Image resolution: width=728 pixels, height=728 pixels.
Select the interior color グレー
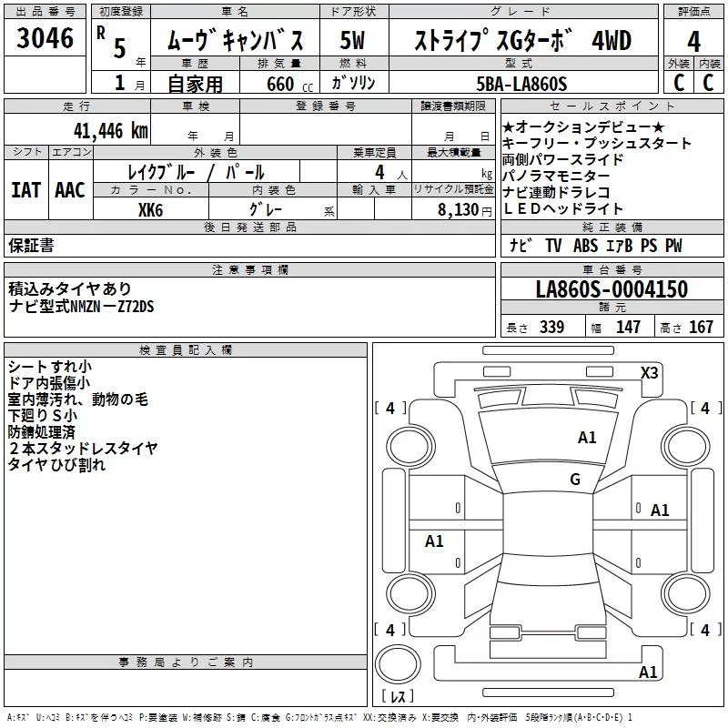266,209
